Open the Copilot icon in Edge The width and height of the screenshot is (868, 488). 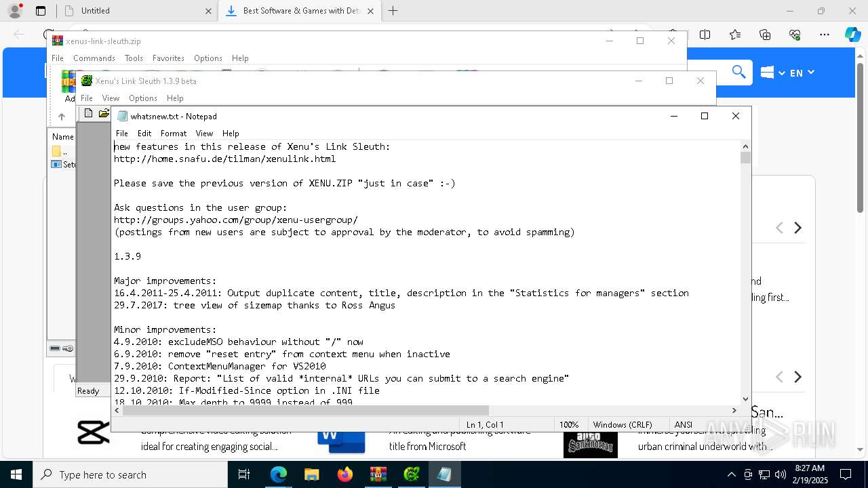(852, 35)
